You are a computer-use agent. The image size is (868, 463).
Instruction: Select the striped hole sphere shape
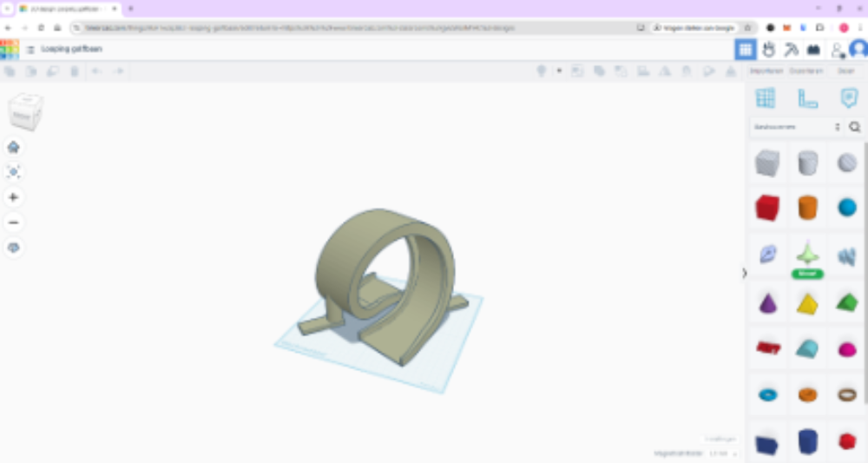click(x=847, y=162)
